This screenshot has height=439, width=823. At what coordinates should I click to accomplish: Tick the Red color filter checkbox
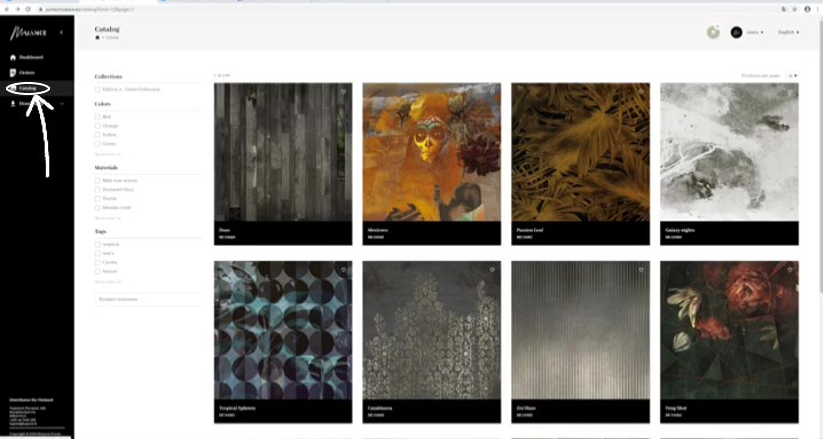tap(98, 117)
